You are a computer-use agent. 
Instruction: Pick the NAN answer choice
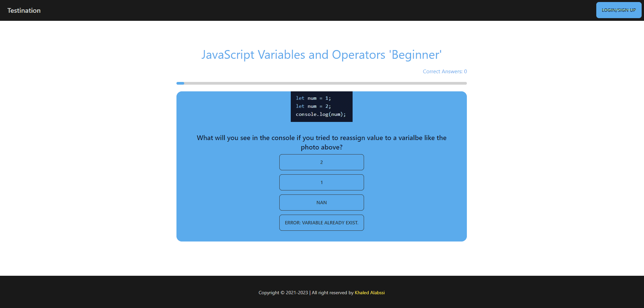point(321,203)
